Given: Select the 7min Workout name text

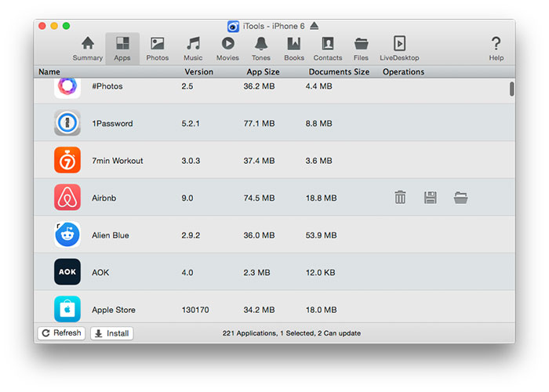Looking at the screenshot, I should pyautogui.click(x=118, y=161).
